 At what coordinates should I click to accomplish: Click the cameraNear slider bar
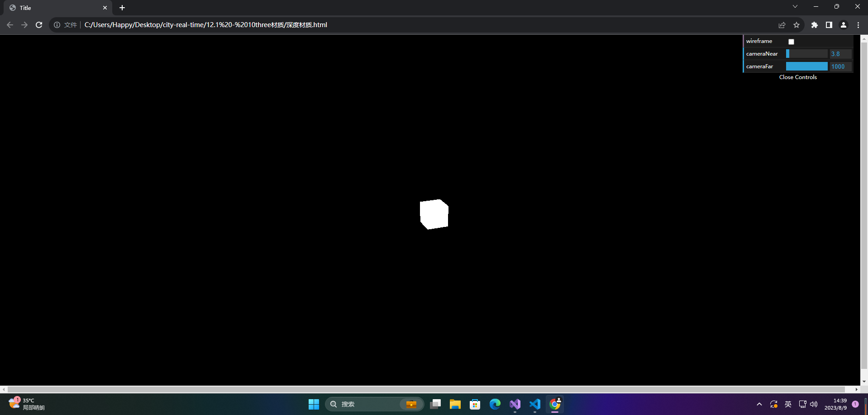tap(806, 54)
